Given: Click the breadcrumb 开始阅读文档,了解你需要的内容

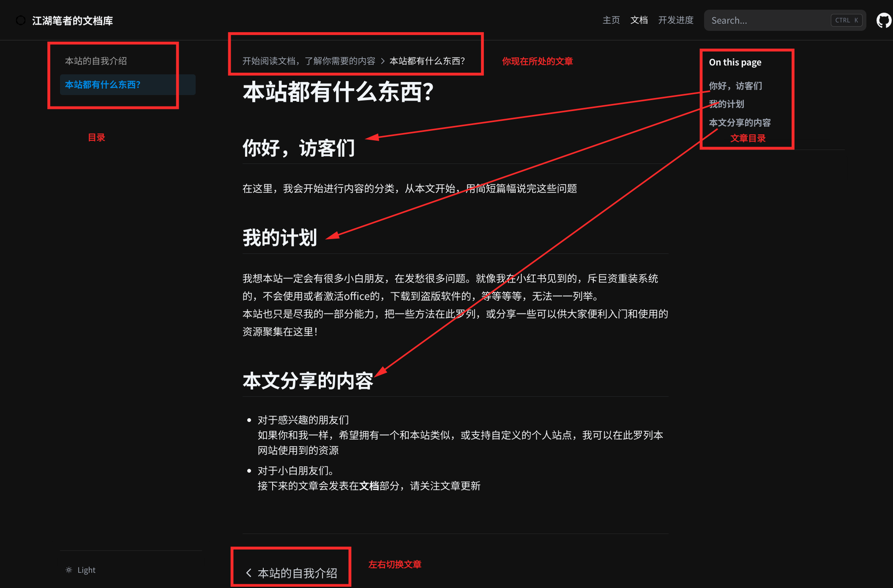Looking at the screenshot, I should (309, 61).
